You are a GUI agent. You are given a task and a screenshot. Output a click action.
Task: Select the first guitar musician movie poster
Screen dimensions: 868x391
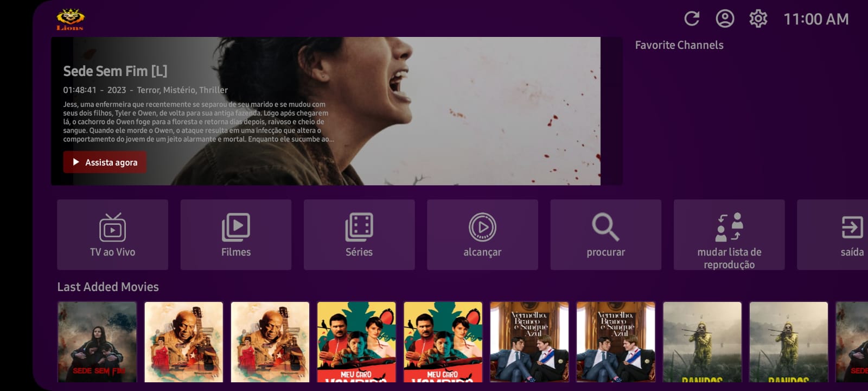(184, 342)
